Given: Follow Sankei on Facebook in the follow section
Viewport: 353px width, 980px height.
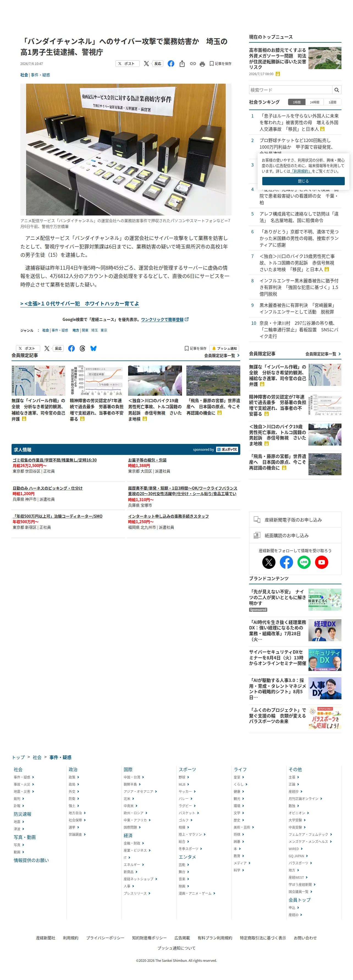Looking at the screenshot, I should (x=286, y=562).
